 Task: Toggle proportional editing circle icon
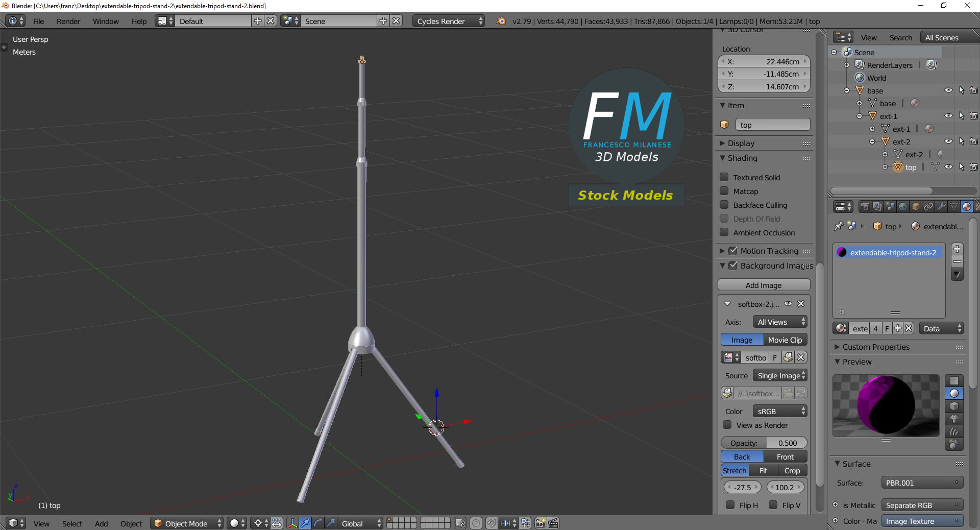click(476, 523)
